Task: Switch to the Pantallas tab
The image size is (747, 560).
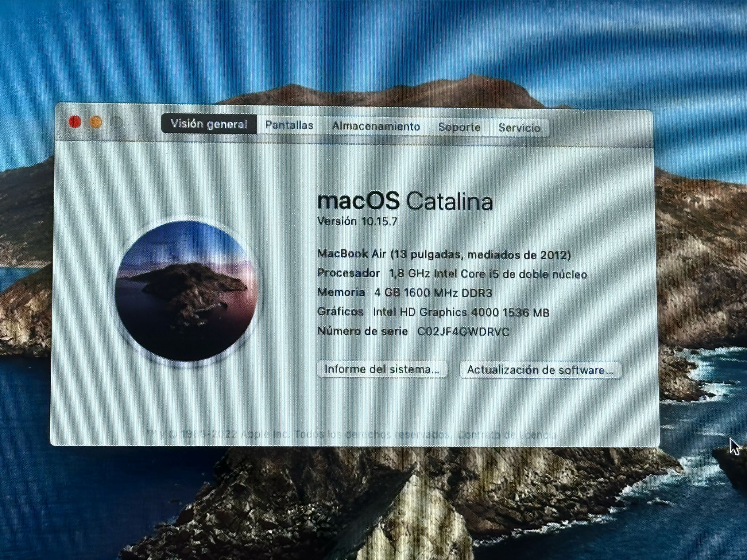Action: click(289, 125)
